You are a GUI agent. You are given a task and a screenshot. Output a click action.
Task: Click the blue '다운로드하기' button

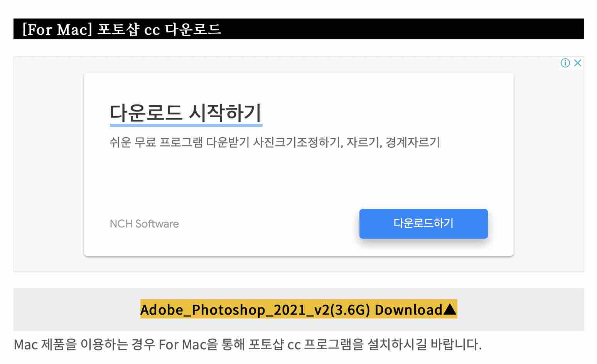pos(423,224)
